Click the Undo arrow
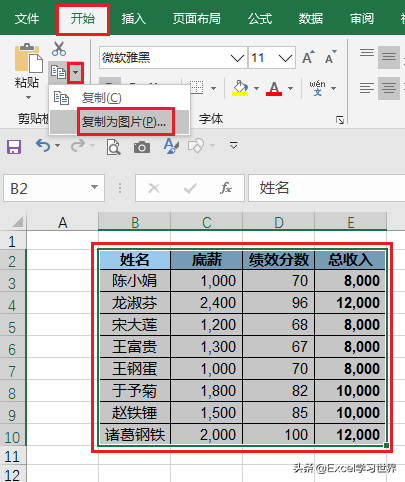The height and width of the screenshot is (482, 405). tap(43, 146)
